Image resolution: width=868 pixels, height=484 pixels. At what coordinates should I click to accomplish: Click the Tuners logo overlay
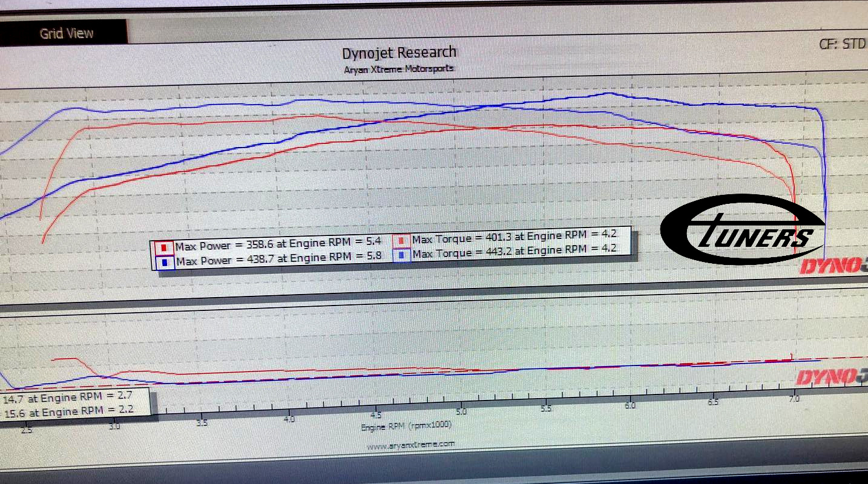tap(741, 229)
